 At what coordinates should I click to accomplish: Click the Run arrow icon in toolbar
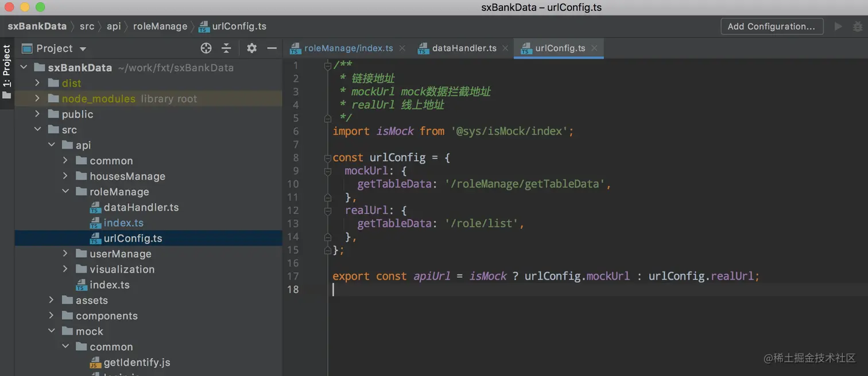tap(838, 26)
